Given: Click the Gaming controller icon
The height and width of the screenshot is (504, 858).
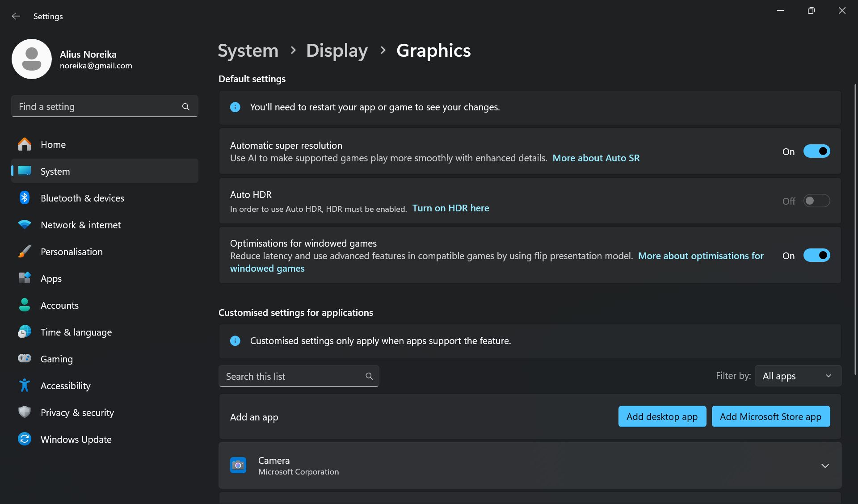Looking at the screenshot, I should tap(25, 358).
